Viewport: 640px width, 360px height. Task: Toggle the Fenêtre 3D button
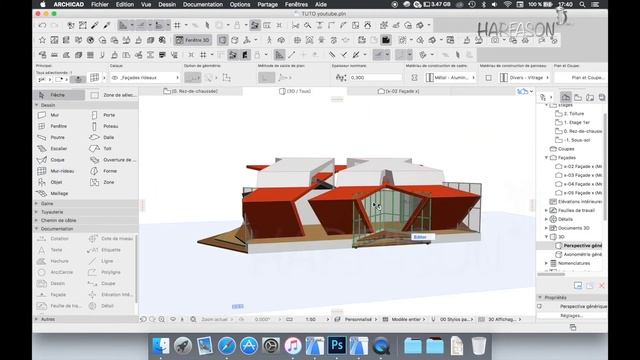click(x=192, y=40)
